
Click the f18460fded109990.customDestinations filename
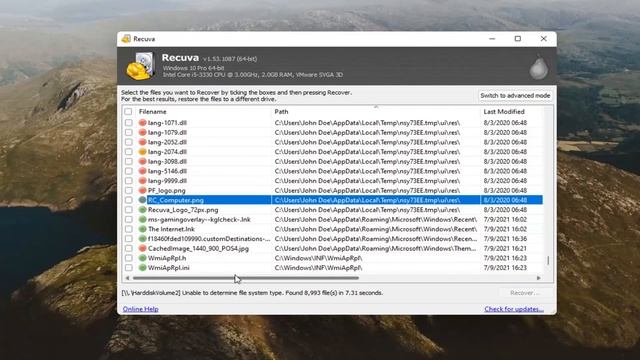coord(209,239)
